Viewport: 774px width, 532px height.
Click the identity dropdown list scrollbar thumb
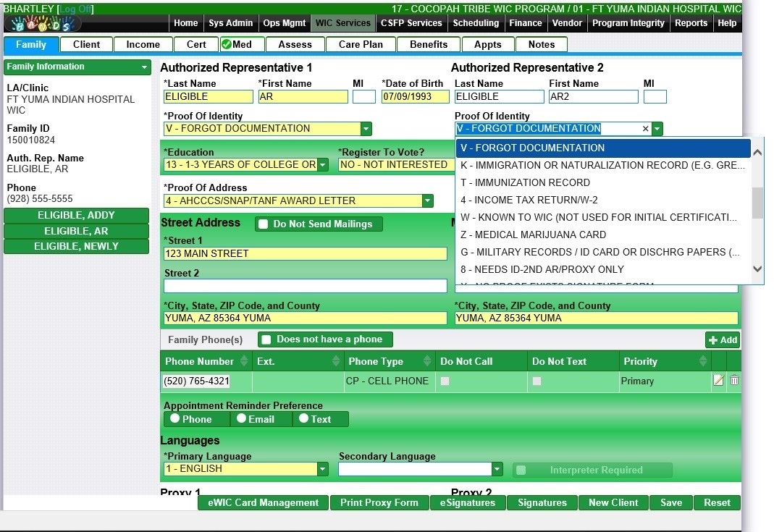757,203
